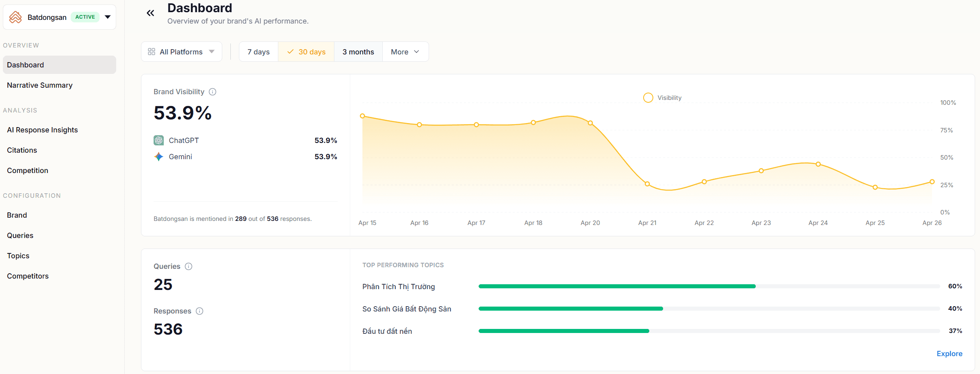Click the Gemini platform icon
The width and height of the screenshot is (980, 374).
tap(159, 157)
